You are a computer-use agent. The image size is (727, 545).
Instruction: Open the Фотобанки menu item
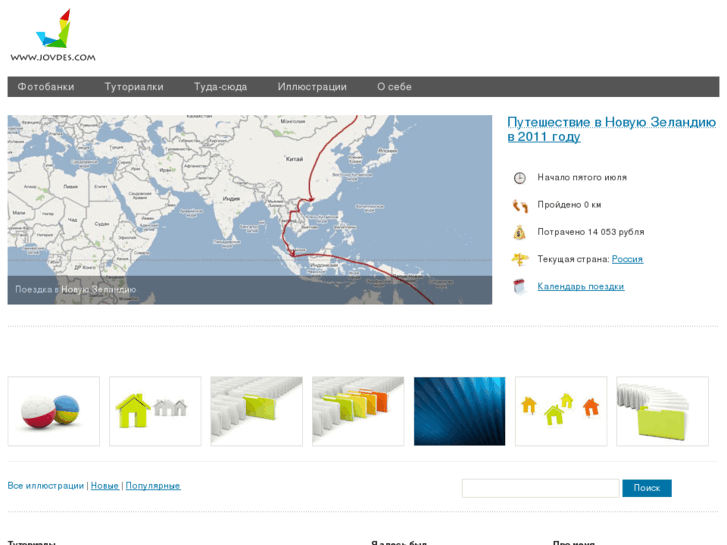[x=46, y=87]
